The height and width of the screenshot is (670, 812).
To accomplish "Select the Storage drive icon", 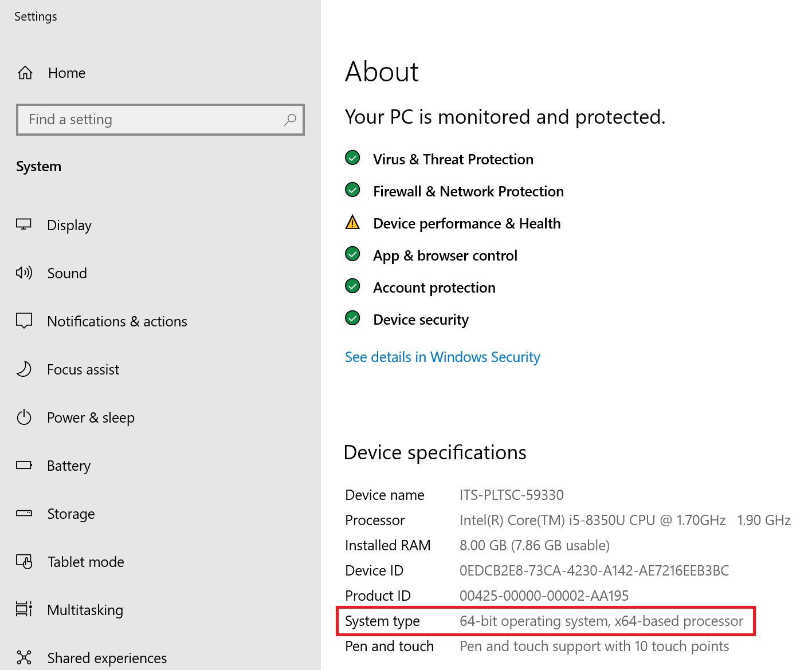I will tap(24, 514).
